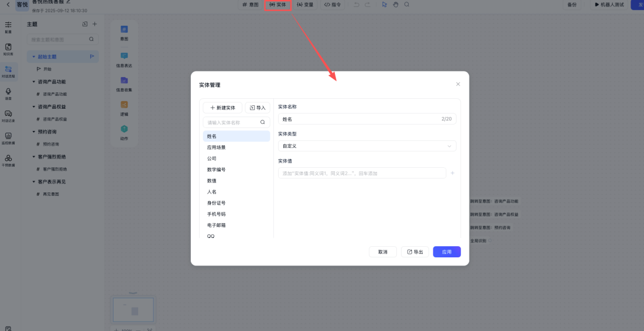644x331 pixels.
Task: Select the 应用场景 entity in the list
Action: (x=237, y=147)
